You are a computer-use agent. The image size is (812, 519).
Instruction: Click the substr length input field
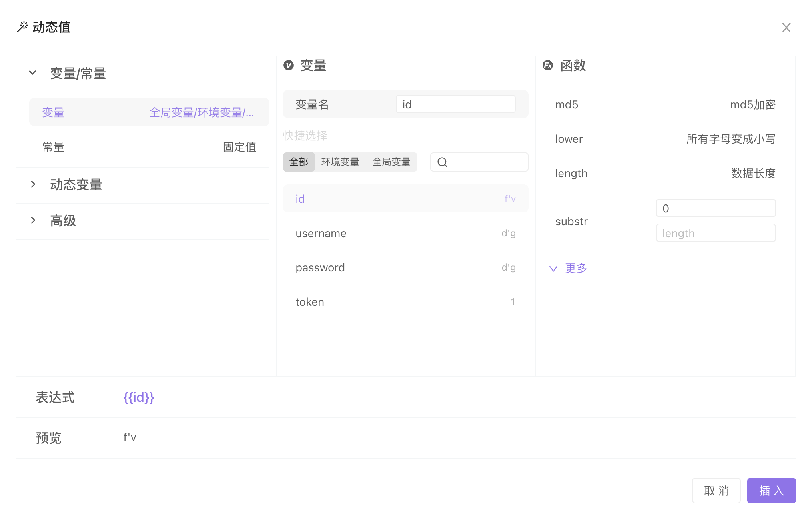(715, 233)
